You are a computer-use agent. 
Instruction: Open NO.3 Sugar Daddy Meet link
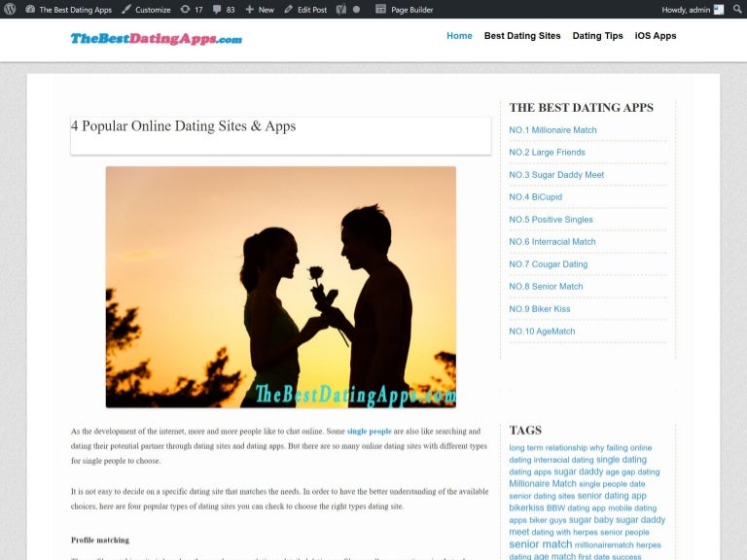tap(556, 175)
